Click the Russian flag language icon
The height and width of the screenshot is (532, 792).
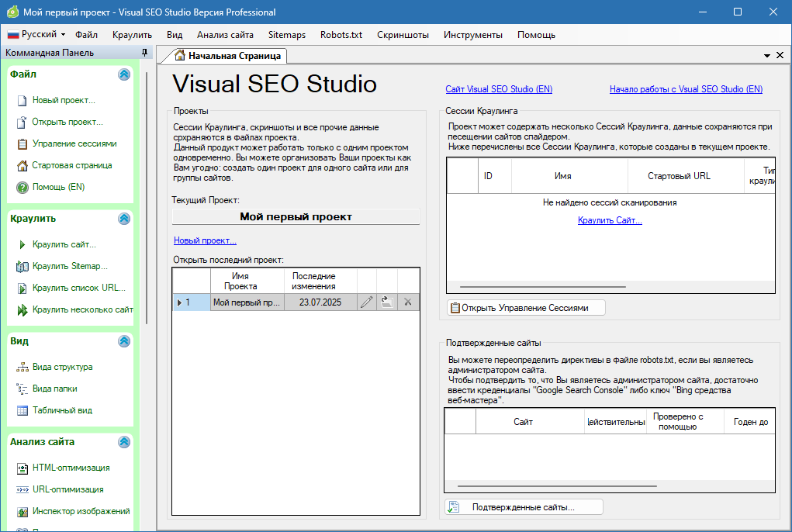[x=13, y=35]
